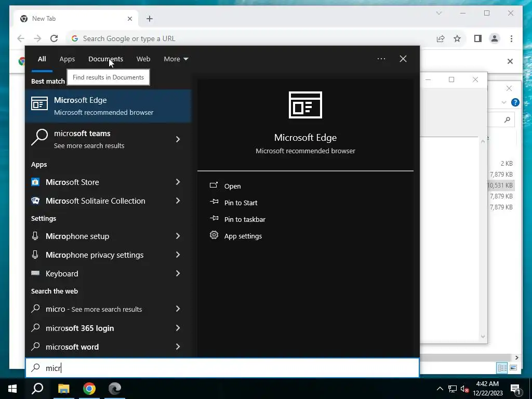Select the Web search tab
This screenshot has height=399, width=532.
point(143,59)
